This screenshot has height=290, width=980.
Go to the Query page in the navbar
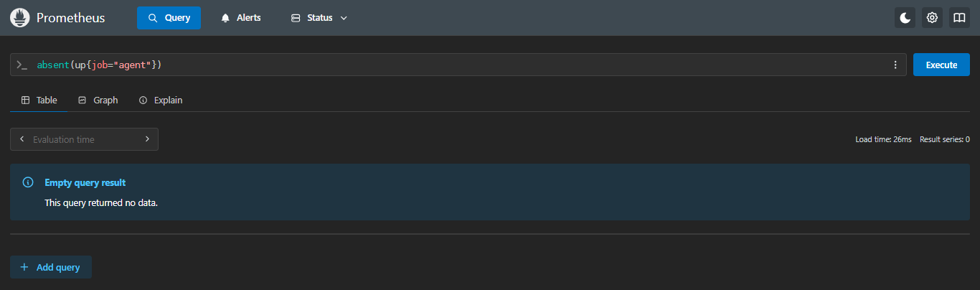coord(169,18)
